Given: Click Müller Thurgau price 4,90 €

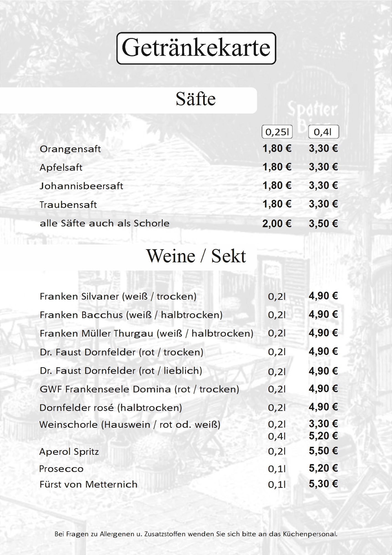Looking at the screenshot, I should (324, 333).
